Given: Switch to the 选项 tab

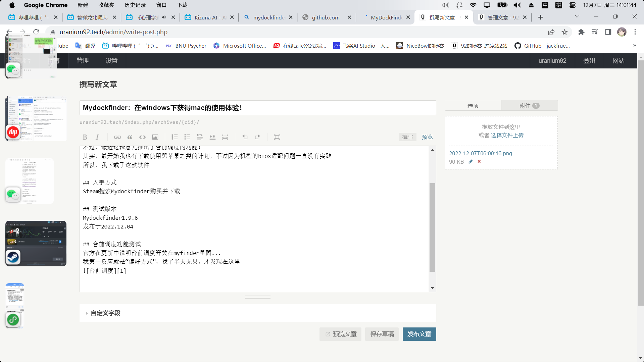Looking at the screenshot, I should [473, 106].
